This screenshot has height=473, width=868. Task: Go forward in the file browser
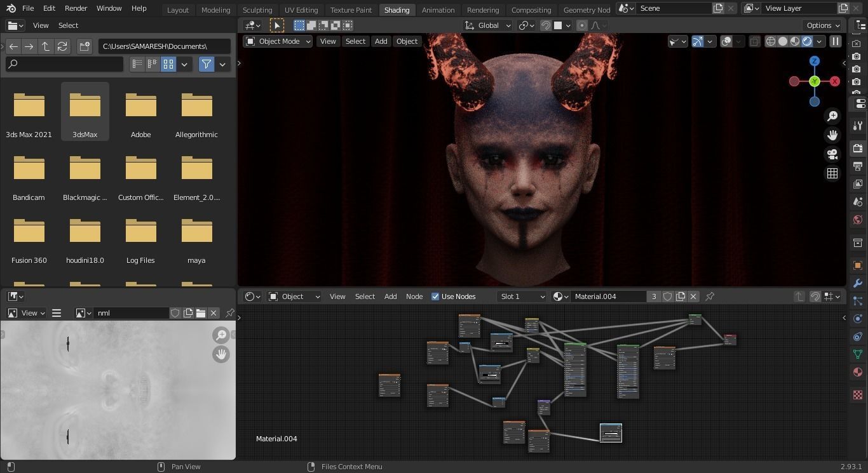point(29,46)
